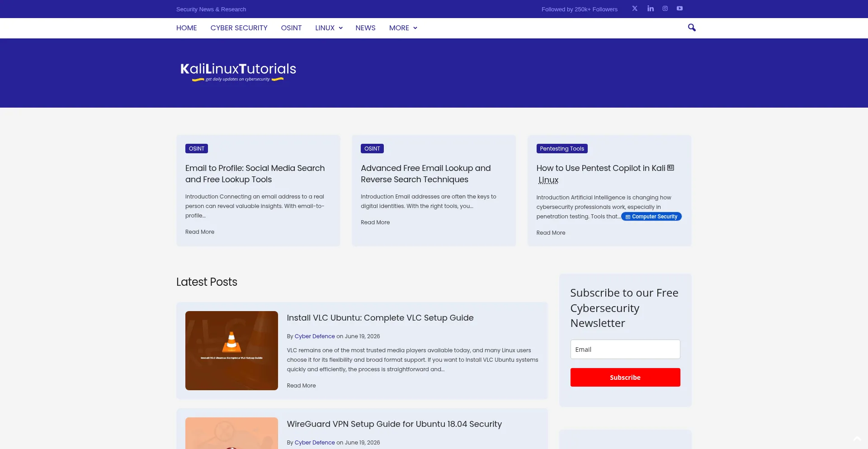Open the WireGuard post thumbnail
This screenshot has height=449, width=868.
[x=231, y=433]
